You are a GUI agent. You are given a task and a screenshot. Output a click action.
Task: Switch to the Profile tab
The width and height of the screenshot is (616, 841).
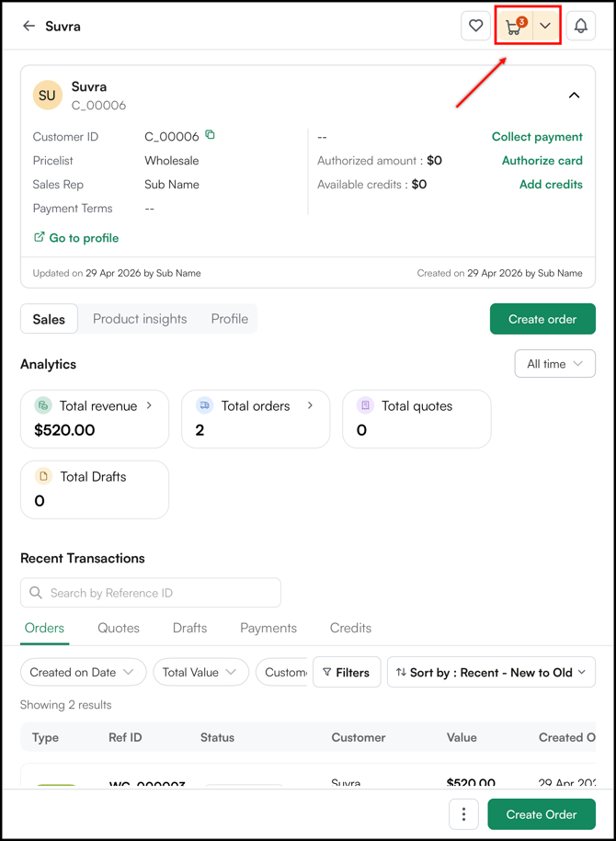point(230,319)
